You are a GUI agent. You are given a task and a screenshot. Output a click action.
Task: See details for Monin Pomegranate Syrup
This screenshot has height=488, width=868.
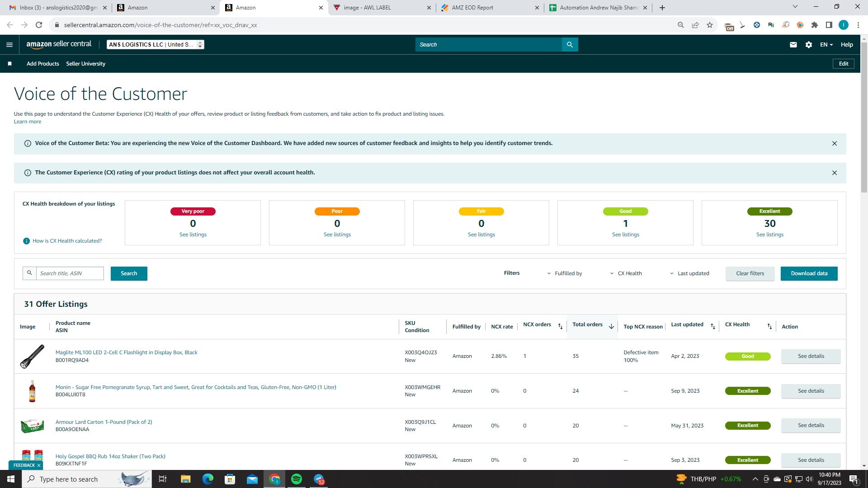pos(811,391)
